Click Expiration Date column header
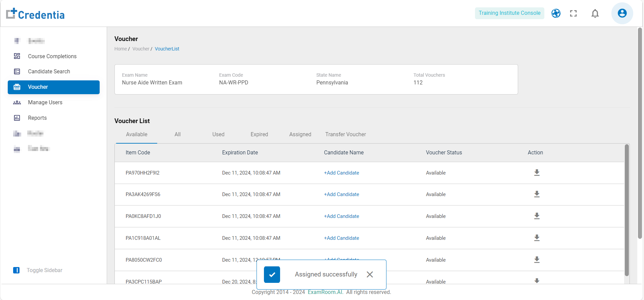 tap(240, 153)
